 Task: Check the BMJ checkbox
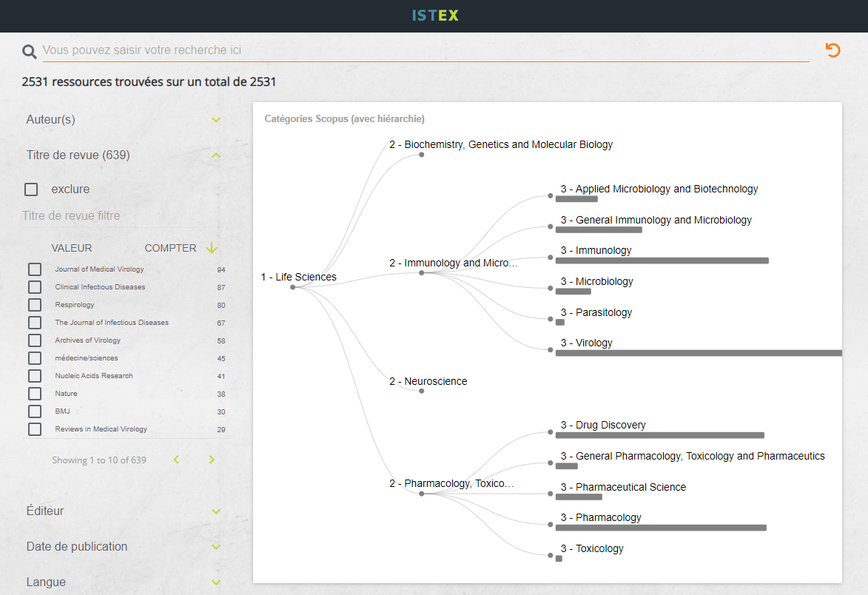[35, 411]
